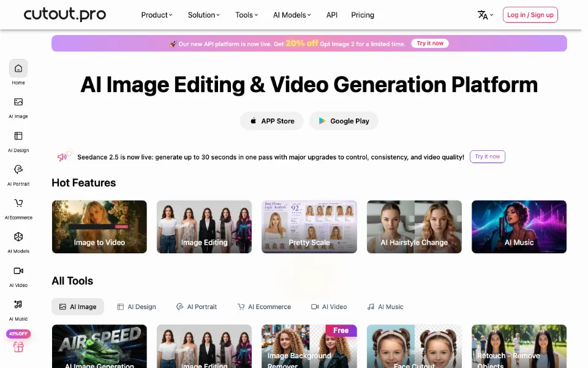Viewport: 588px width, 368px height.
Task: Open the AI Image Generation tool card
Action: click(x=99, y=346)
